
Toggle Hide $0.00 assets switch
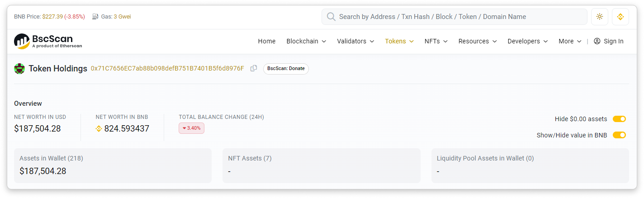pos(619,119)
